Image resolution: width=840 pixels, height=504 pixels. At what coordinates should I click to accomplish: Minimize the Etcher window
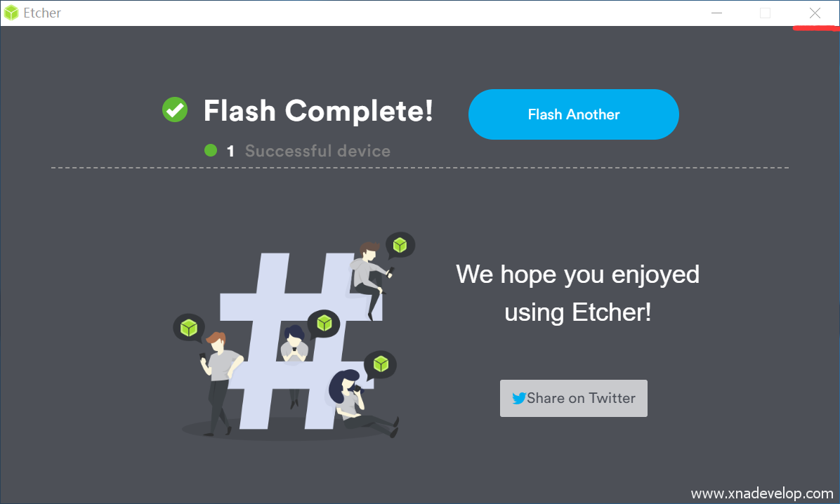pyautogui.click(x=717, y=13)
